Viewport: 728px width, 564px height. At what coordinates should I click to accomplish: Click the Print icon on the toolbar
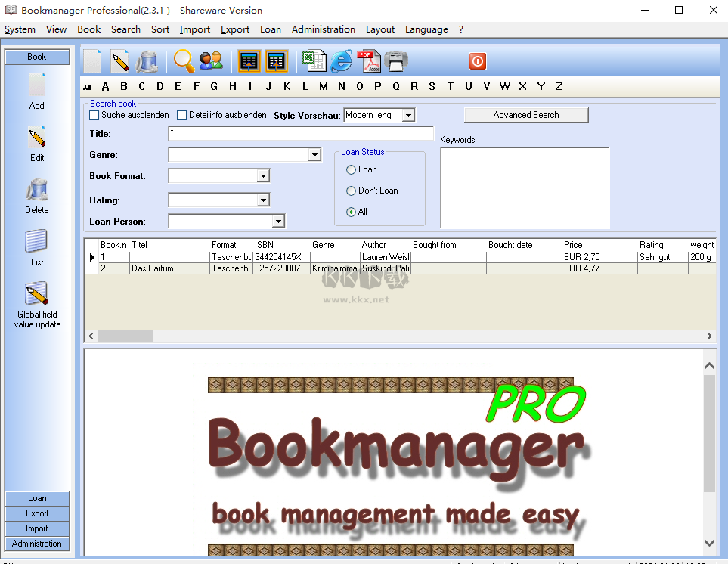(395, 60)
